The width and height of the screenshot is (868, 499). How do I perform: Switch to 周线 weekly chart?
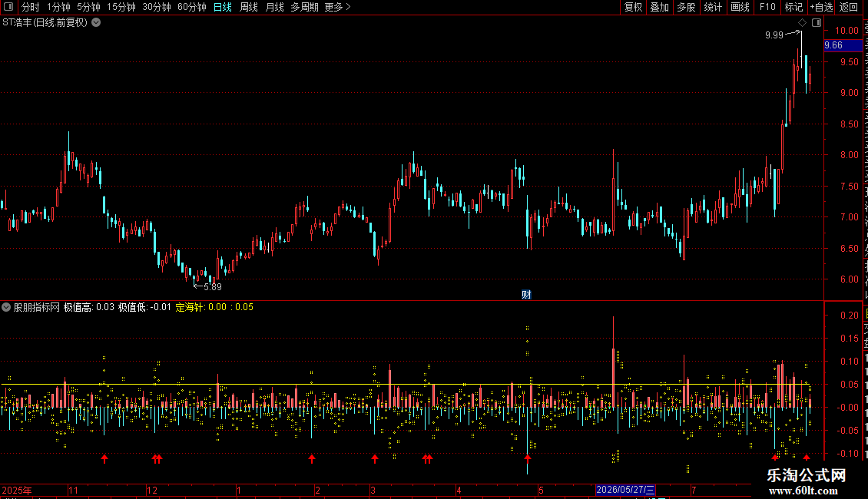coord(249,7)
